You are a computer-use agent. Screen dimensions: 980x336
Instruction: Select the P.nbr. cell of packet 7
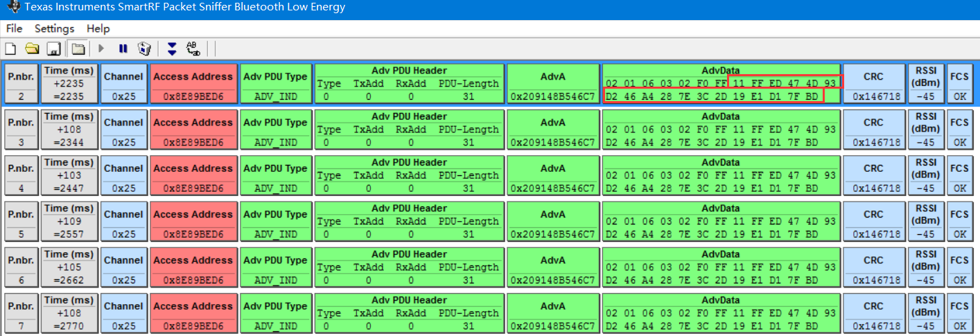[x=21, y=313]
